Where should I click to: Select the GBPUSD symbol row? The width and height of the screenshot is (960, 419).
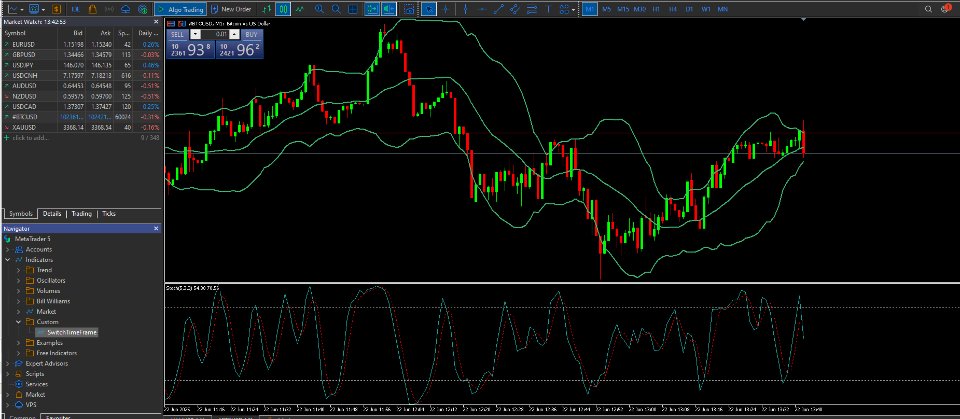81,55
